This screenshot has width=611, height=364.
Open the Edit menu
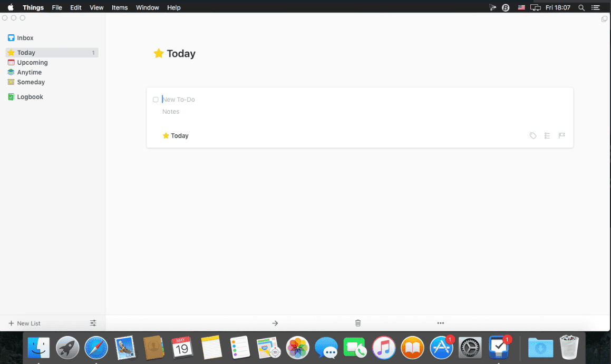pyautogui.click(x=75, y=7)
